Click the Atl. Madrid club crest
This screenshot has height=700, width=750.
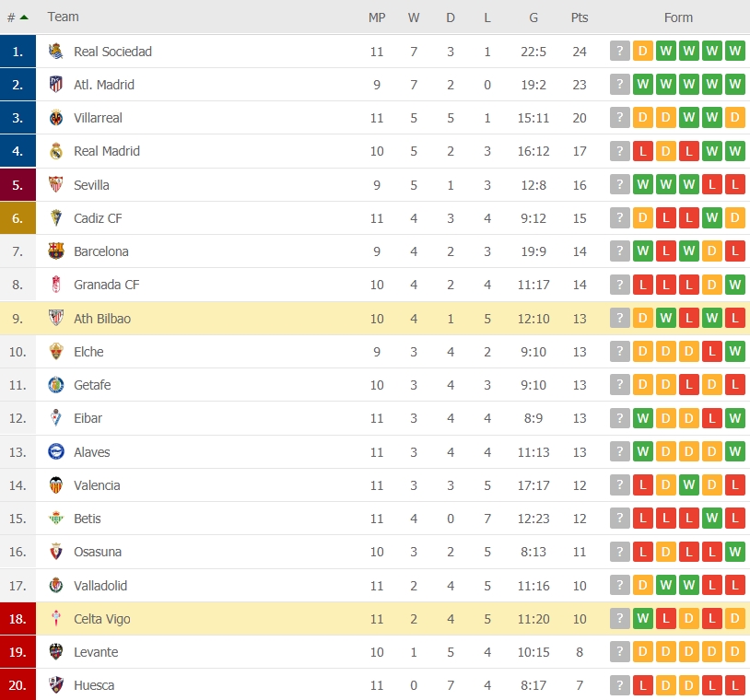tap(56, 85)
